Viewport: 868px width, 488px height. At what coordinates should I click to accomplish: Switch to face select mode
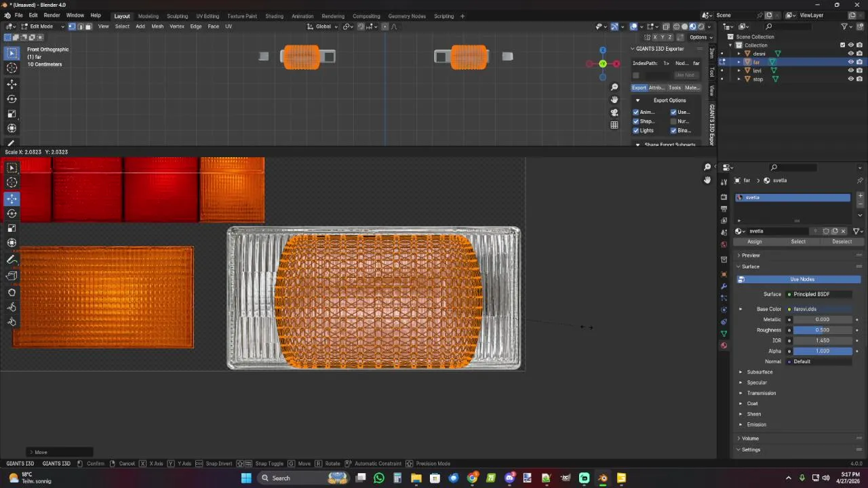88,26
